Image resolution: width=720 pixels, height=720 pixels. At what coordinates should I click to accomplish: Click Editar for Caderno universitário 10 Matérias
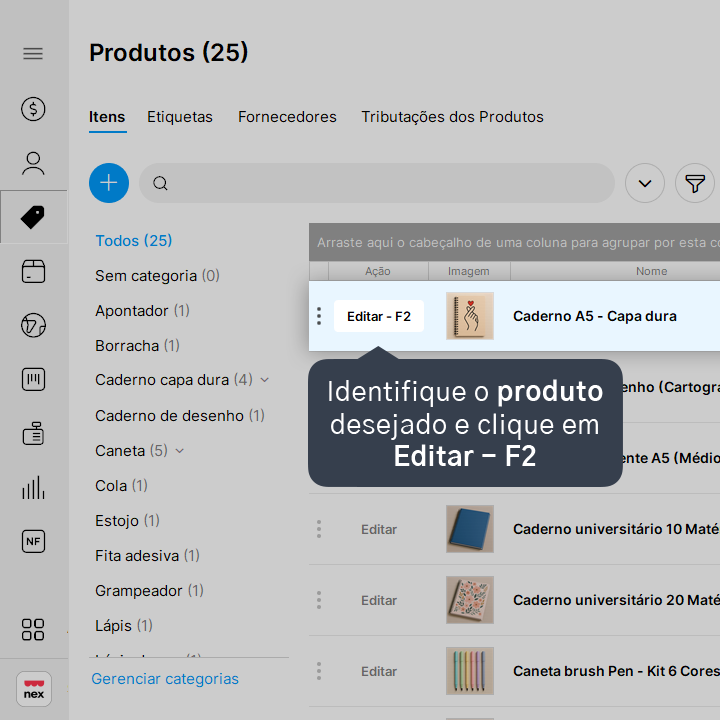(379, 529)
